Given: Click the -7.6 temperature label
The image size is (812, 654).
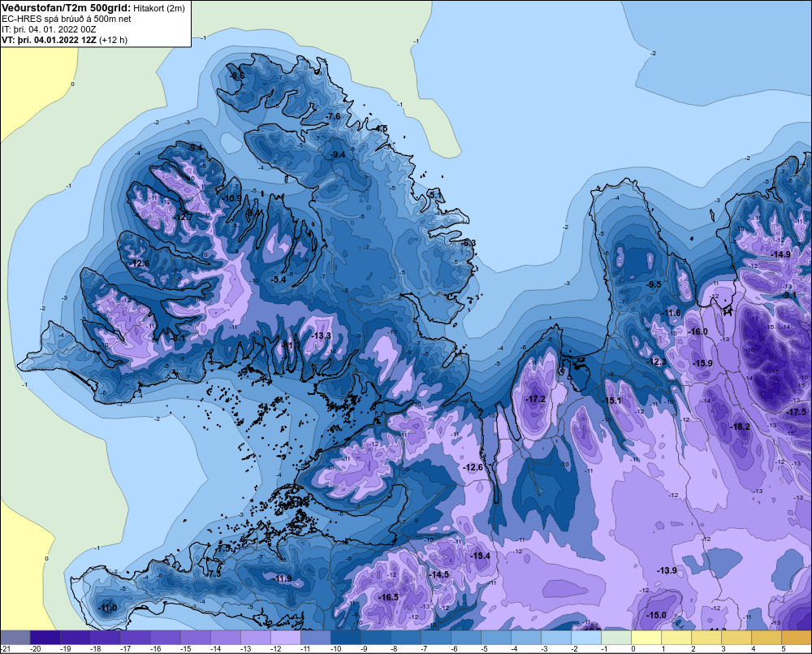Looking at the screenshot, I should [334, 116].
